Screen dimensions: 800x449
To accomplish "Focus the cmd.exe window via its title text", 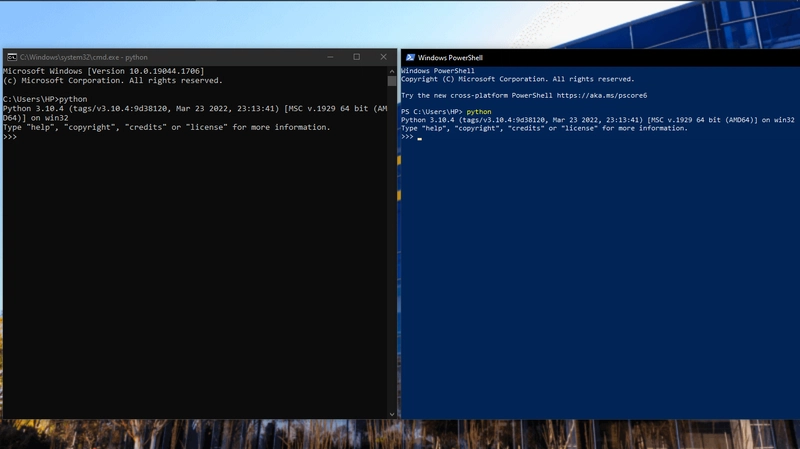I will coord(84,57).
